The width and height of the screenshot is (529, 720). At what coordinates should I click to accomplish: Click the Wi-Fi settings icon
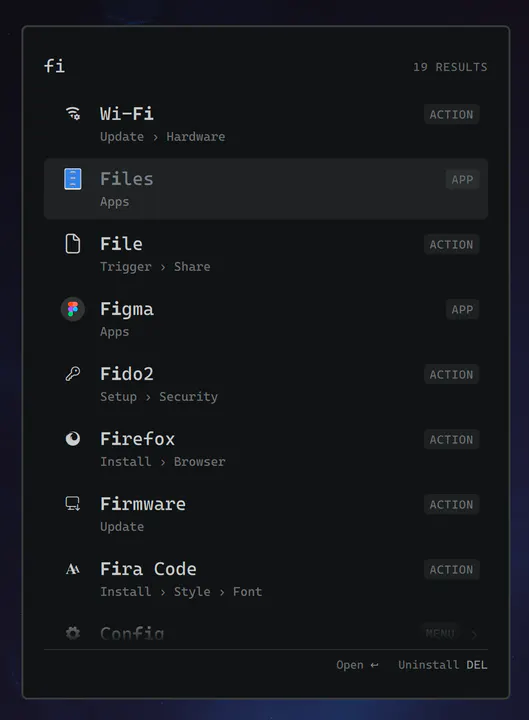pos(73,113)
